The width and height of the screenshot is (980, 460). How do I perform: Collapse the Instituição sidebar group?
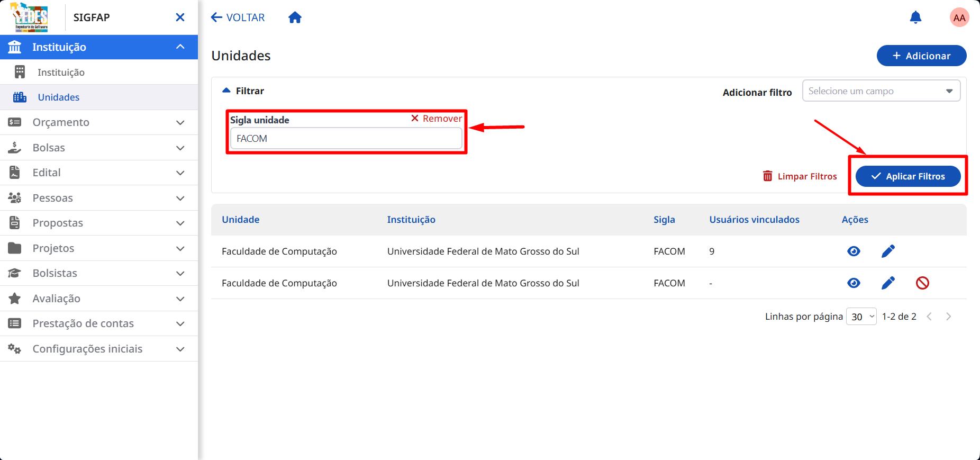[99, 47]
